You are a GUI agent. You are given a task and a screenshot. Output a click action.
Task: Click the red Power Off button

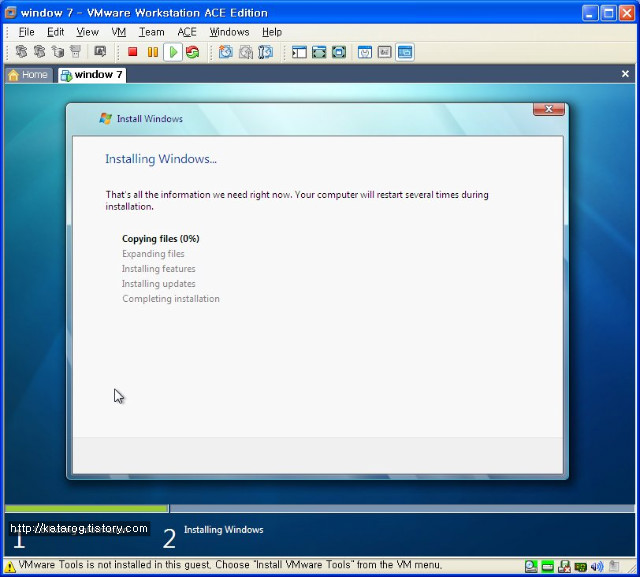click(132, 52)
